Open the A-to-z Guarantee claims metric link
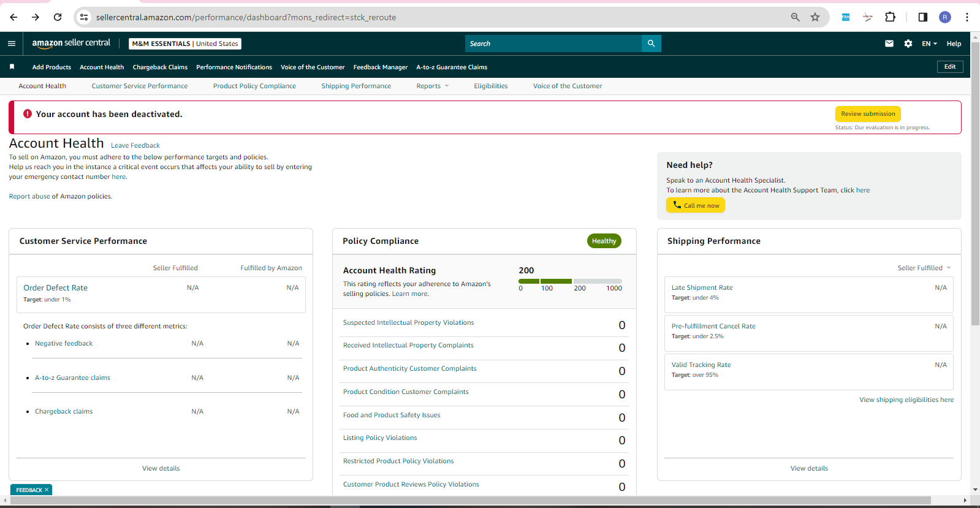The image size is (980, 508). click(72, 377)
